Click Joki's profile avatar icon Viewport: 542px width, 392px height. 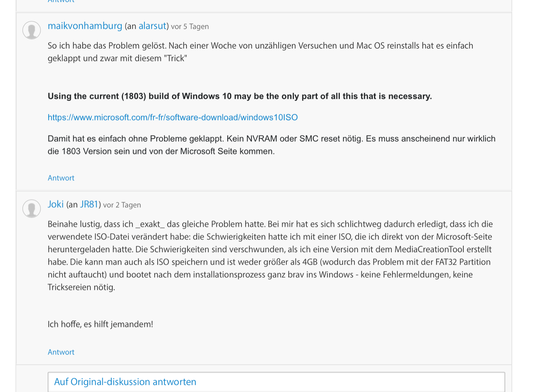32,209
